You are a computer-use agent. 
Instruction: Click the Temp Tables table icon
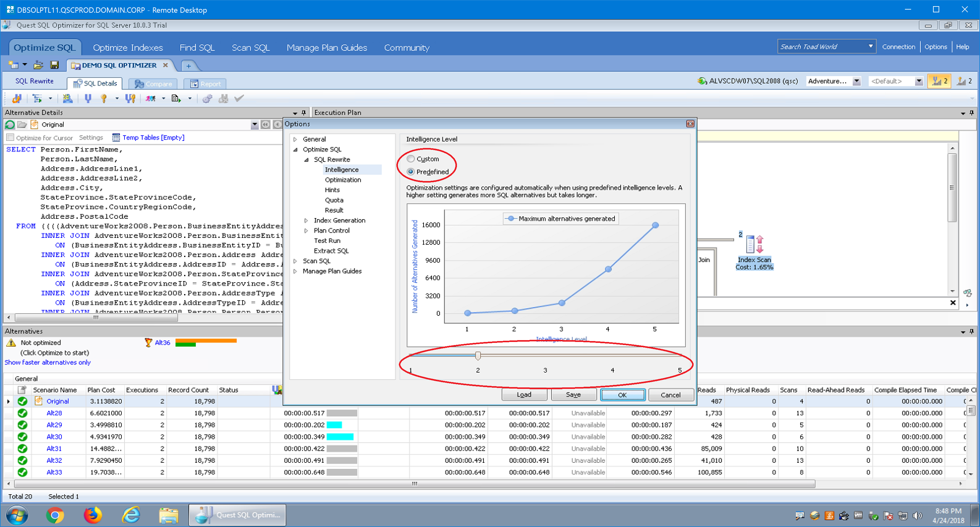point(116,137)
